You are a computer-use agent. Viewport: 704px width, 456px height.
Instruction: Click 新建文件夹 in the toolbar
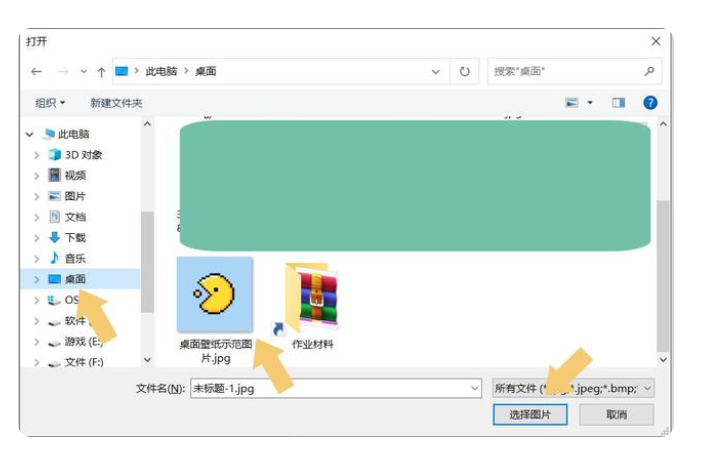[116, 103]
